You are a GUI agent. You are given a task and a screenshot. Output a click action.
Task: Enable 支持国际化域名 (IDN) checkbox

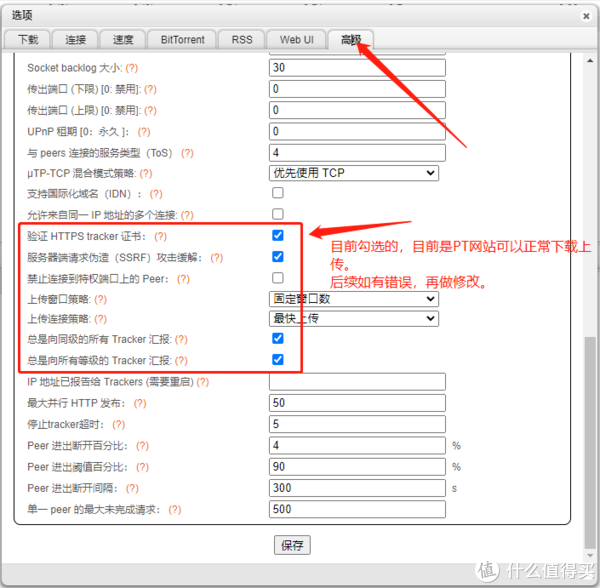(x=278, y=192)
